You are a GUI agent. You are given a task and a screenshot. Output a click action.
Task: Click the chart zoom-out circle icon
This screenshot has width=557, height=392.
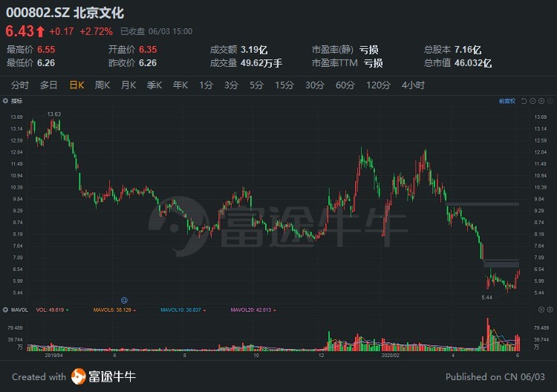point(532,101)
